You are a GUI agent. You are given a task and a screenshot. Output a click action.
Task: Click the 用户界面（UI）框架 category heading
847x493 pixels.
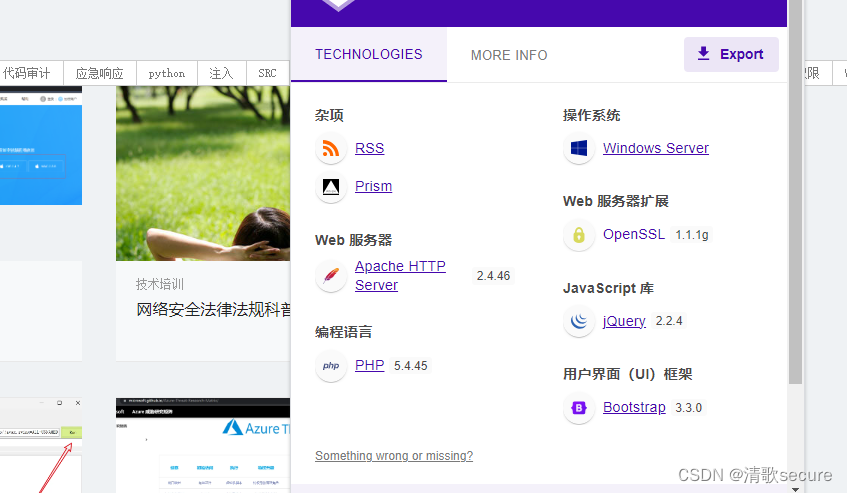(628, 374)
